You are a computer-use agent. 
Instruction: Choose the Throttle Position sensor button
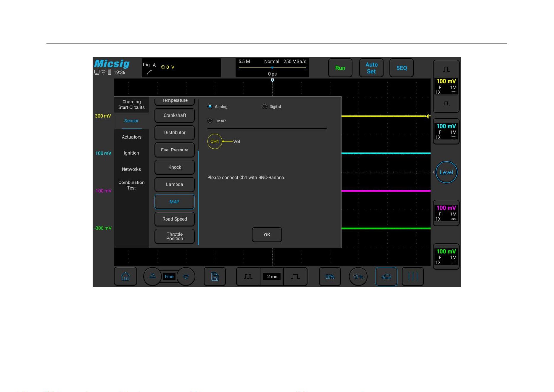[x=175, y=236]
